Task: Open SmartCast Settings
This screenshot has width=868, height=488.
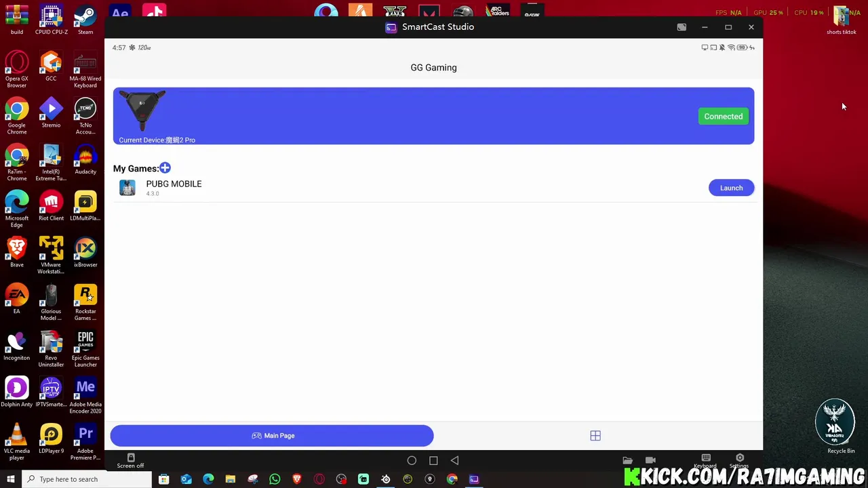Action: point(739,461)
